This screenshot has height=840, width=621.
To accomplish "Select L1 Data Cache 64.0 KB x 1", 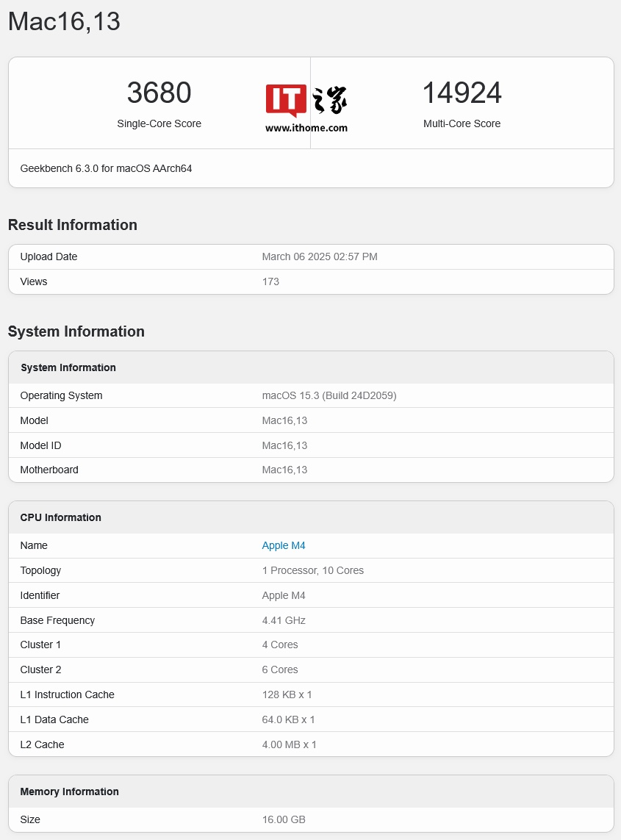I will (288, 719).
